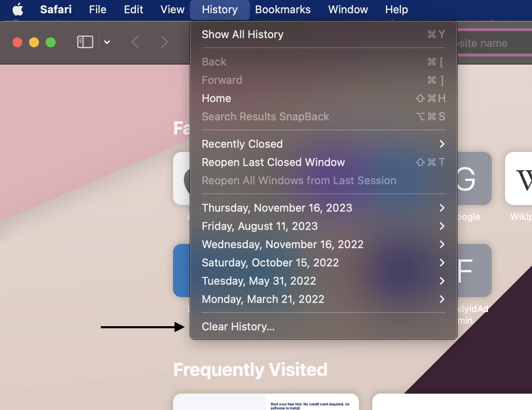Screen dimensions: 532x410
Task: Go back with the toolbar back arrow
Action: [135, 42]
